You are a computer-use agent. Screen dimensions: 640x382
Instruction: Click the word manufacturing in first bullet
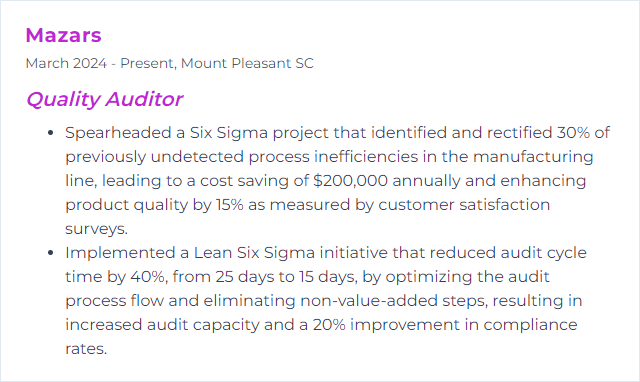coord(533,157)
